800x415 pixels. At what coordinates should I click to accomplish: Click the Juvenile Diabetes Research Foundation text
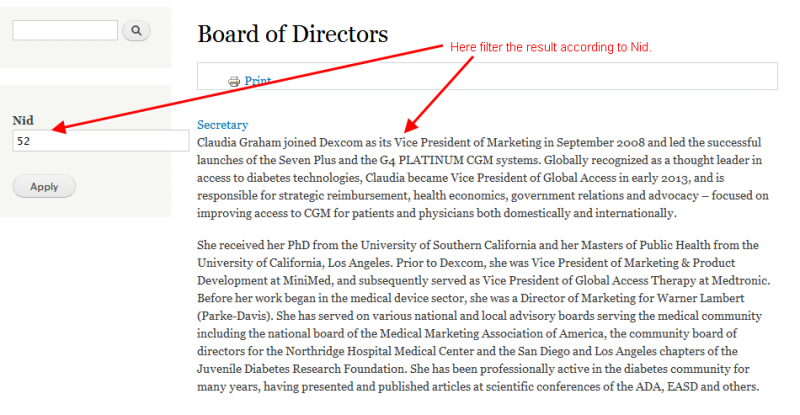302,369
